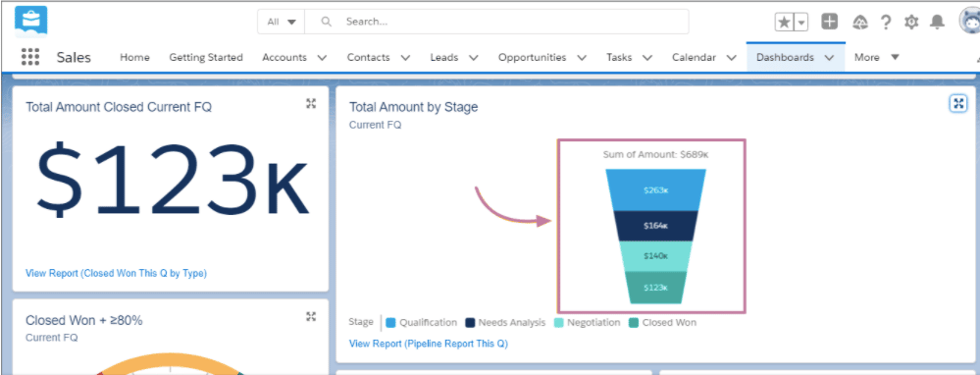
Task: Expand the Leads tab chevron
Action: pyautogui.click(x=473, y=58)
